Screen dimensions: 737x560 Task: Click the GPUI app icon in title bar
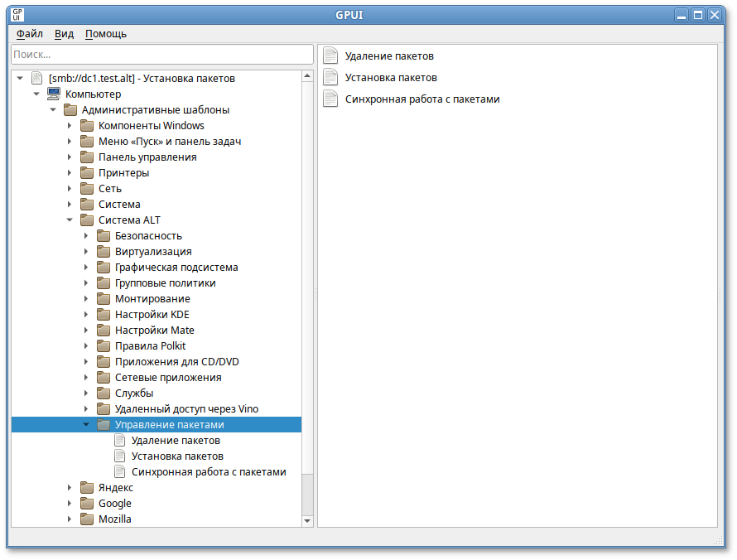pyautogui.click(x=17, y=14)
